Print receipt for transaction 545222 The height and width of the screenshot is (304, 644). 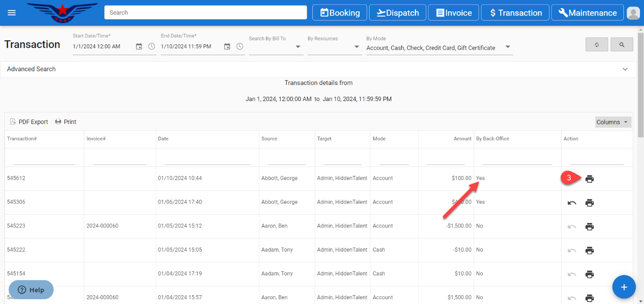(x=589, y=250)
